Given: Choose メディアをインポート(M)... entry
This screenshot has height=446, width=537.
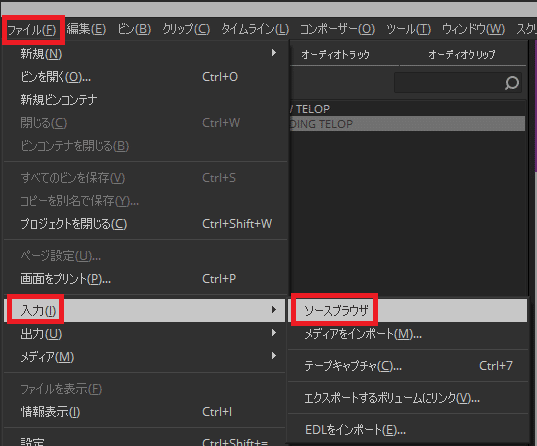Looking at the screenshot, I should [x=408, y=334].
